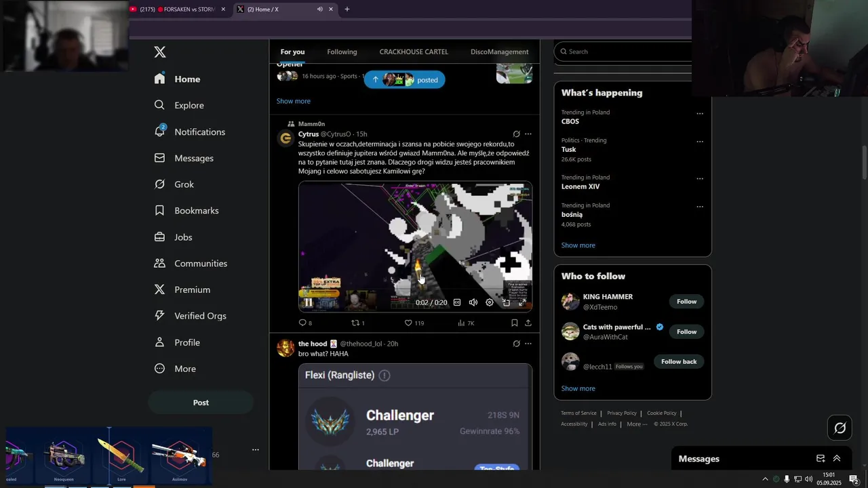Click the new posts pill
The height and width of the screenshot is (488, 868).
pos(405,80)
